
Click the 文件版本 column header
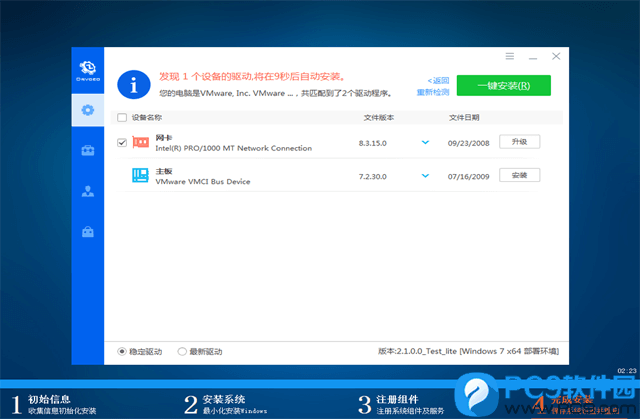pyautogui.click(x=379, y=117)
